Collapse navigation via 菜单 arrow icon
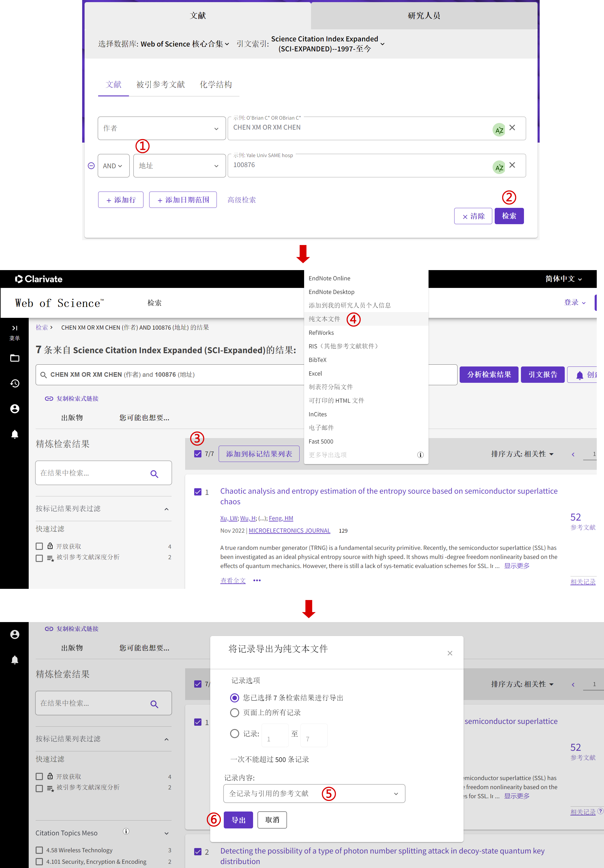 [x=15, y=328]
